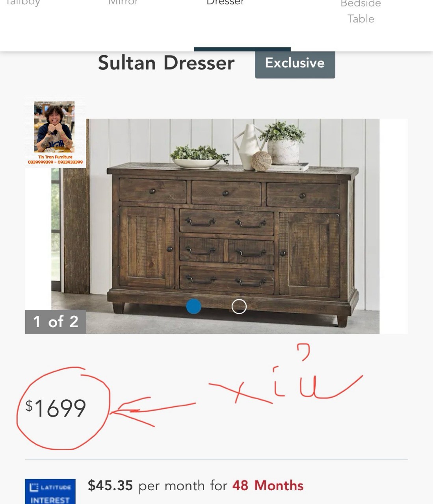The height and width of the screenshot is (504, 433).
Task: Open Tin Tran Furniture profile photo
Action: (54, 127)
